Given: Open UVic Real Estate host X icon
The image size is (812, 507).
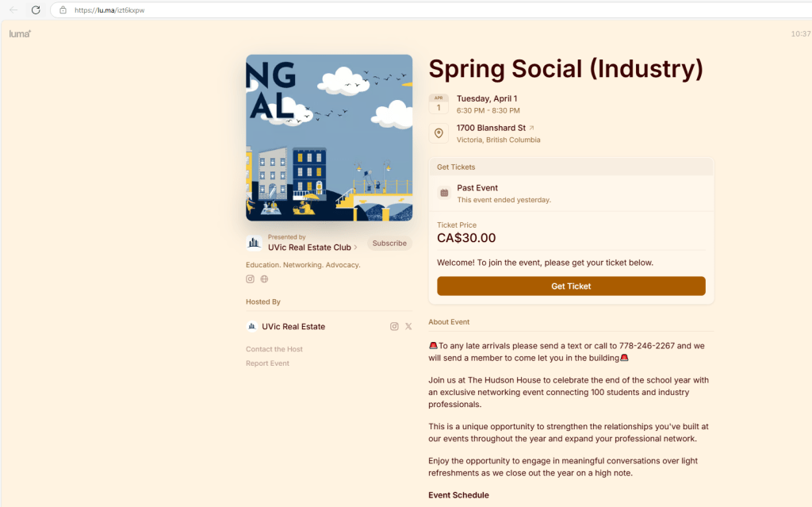Looking at the screenshot, I should 408,326.
